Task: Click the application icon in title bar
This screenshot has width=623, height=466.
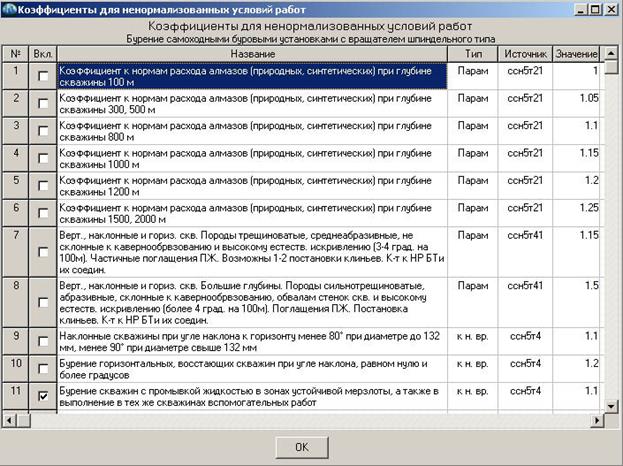Action: [x=9, y=9]
